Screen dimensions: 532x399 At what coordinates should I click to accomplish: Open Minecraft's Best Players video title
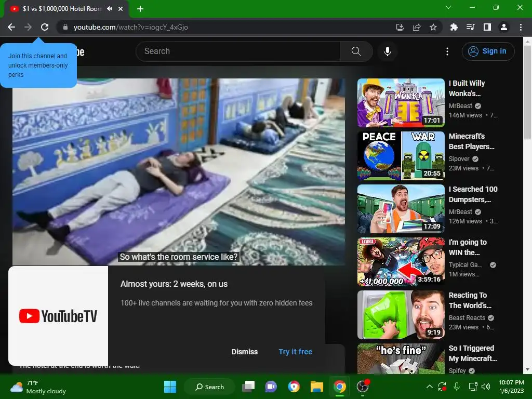pos(472,141)
